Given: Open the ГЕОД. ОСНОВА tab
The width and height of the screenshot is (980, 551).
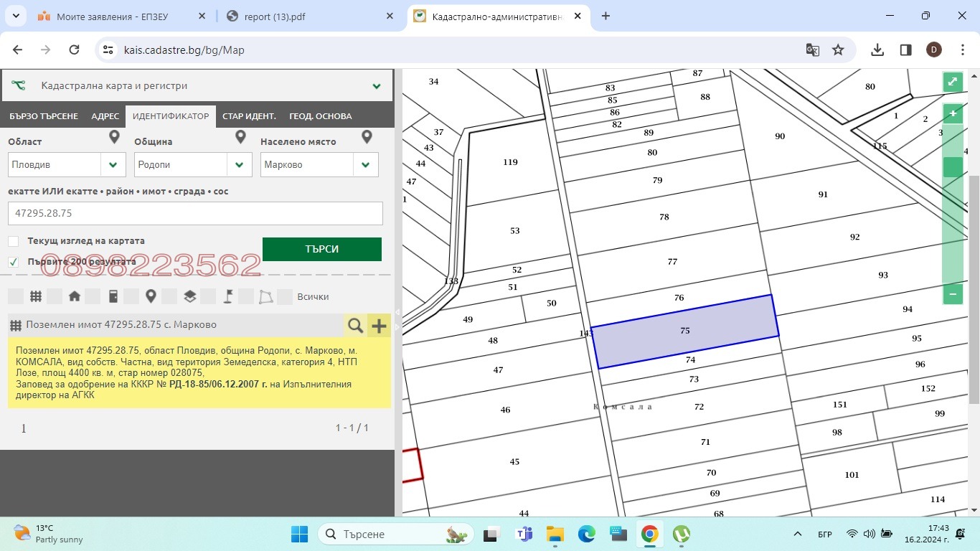Looking at the screenshot, I should [320, 116].
